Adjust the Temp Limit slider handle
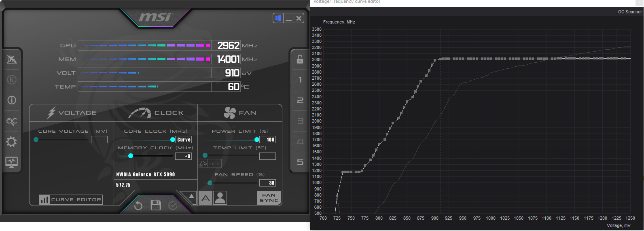644x231 pixels. [205, 155]
